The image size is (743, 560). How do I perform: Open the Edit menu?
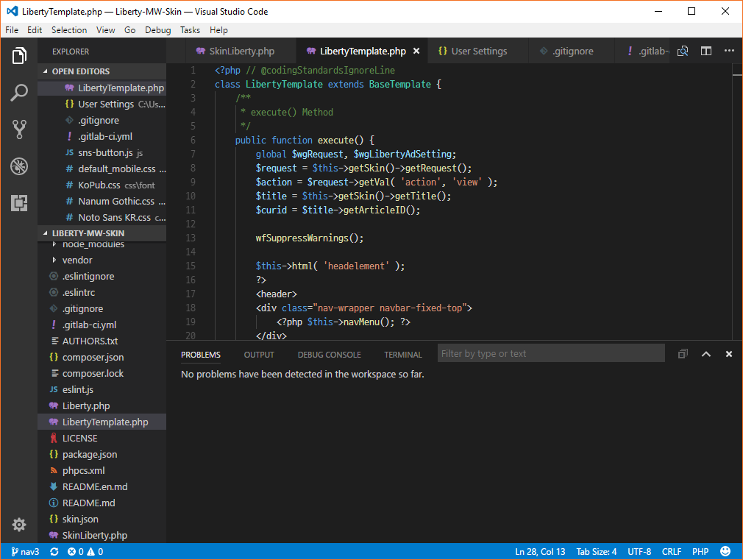coord(35,30)
